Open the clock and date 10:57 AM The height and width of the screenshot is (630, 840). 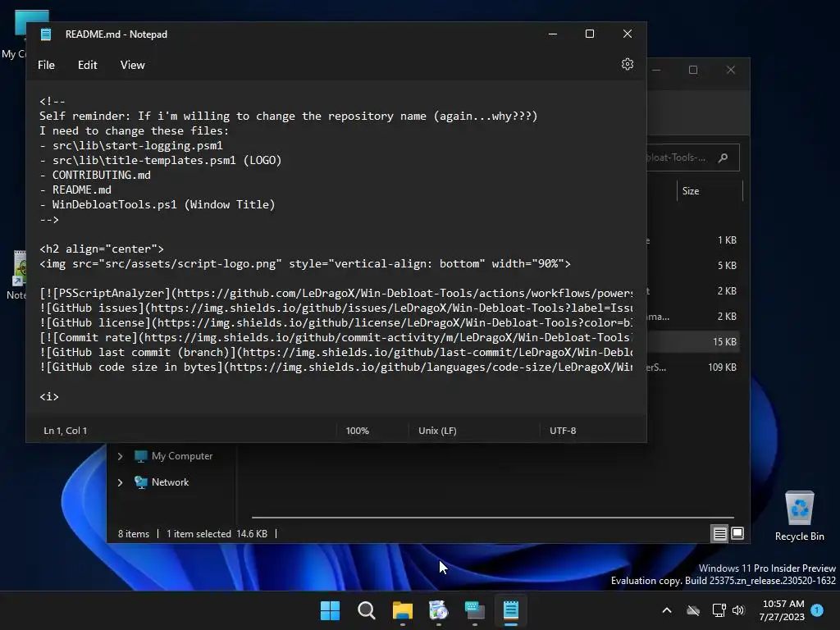pos(782,610)
